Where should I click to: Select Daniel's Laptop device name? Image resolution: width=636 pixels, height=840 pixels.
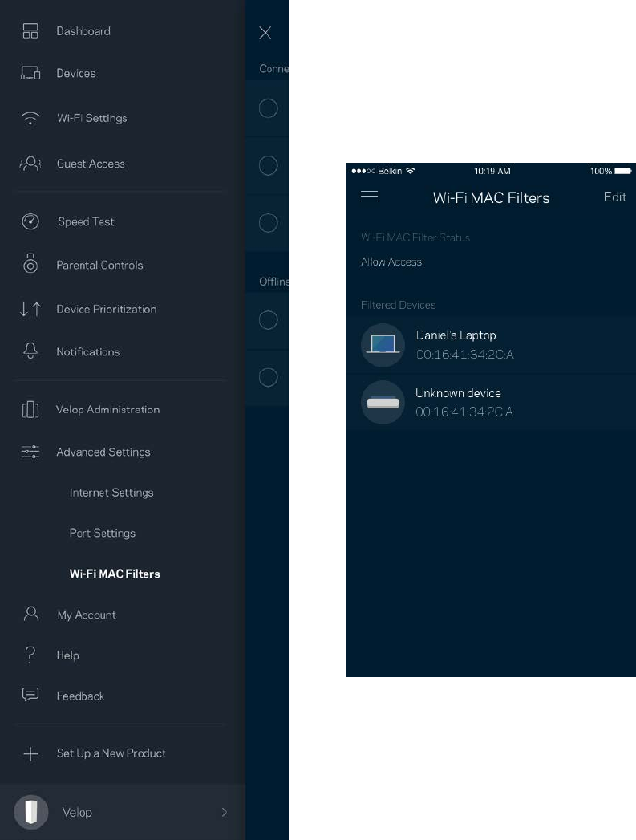pyautogui.click(x=456, y=335)
